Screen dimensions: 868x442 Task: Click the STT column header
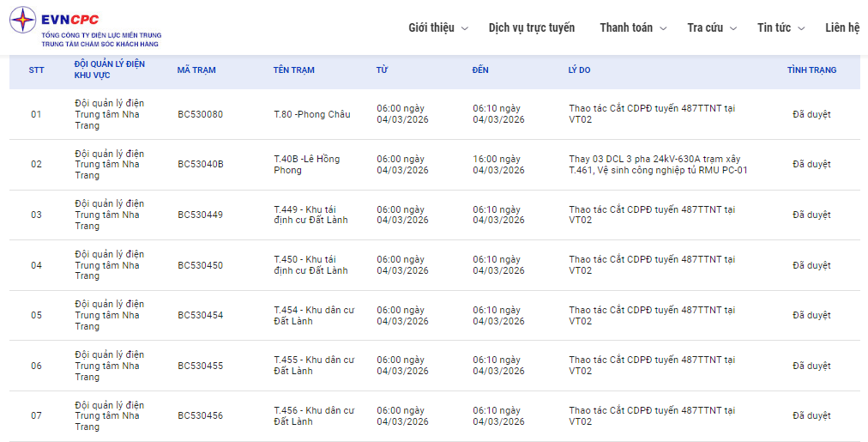coord(36,70)
